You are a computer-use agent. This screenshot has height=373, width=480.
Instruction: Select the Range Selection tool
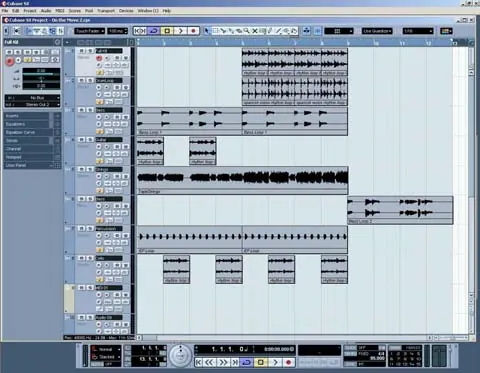(215, 31)
